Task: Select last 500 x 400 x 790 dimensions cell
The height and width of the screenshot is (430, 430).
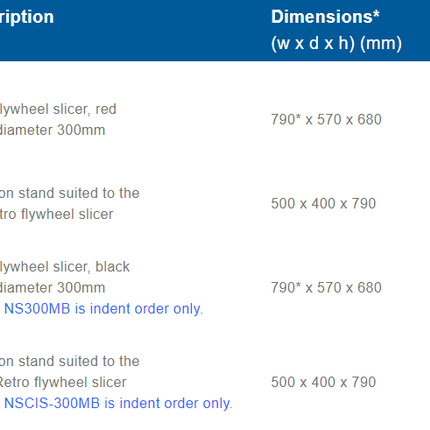Action: (323, 382)
